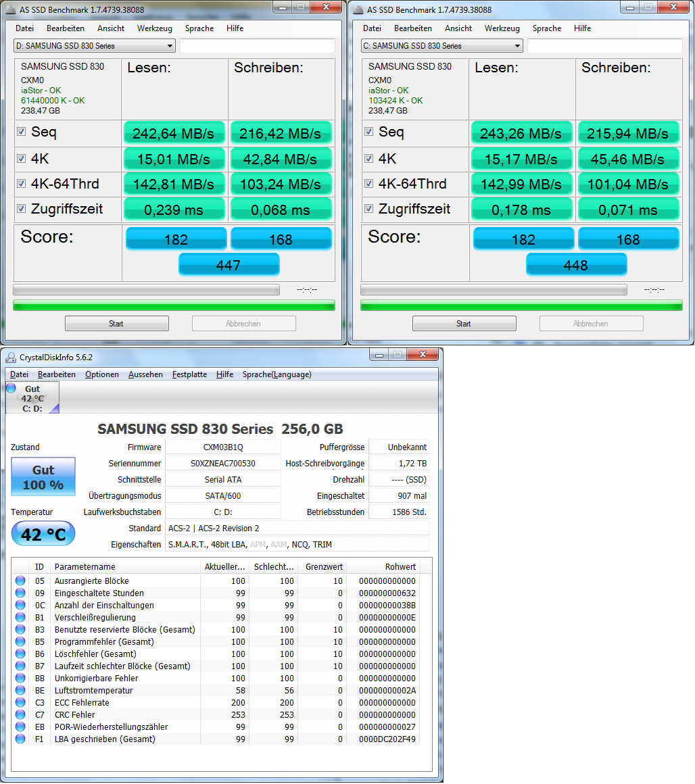Screen dimensions: 695x784
Task: Click status orb for Luftstromtemperatur row
Action: tap(20, 690)
